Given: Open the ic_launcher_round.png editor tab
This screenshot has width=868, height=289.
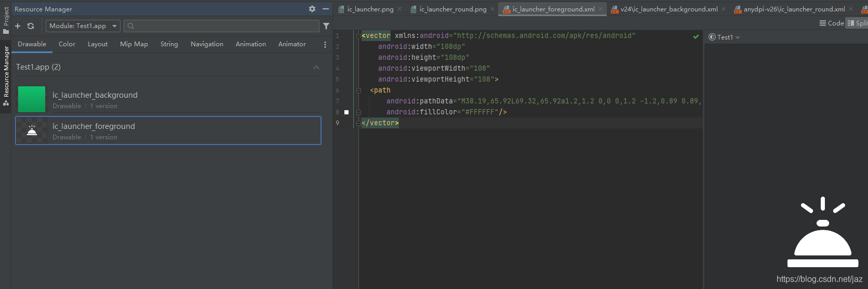Looking at the screenshot, I should point(452,9).
